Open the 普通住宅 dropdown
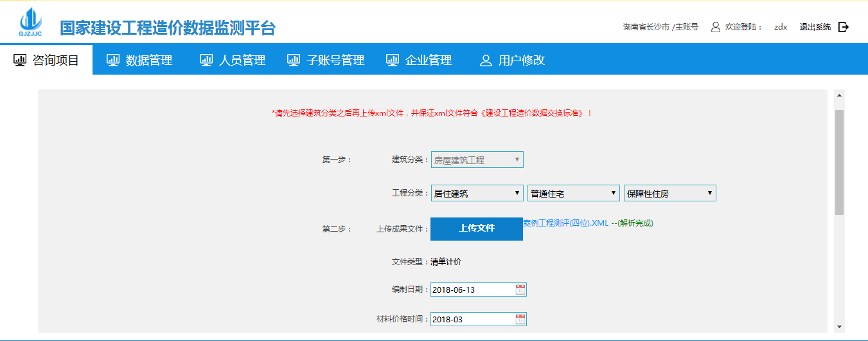Viewport: 868px width, 341px height. point(573,193)
